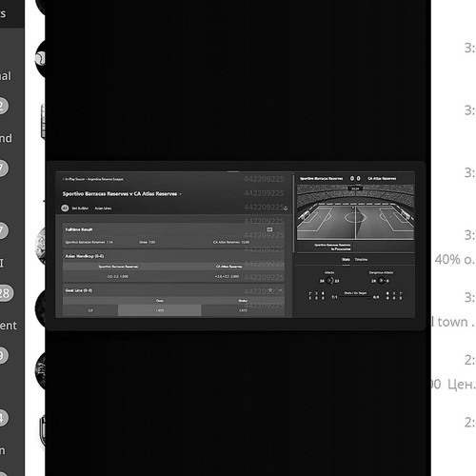Select the highlighted Over 1.975 goal line odds
Image resolution: width=476 pixels, height=476 pixels.
pyautogui.click(x=159, y=310)
